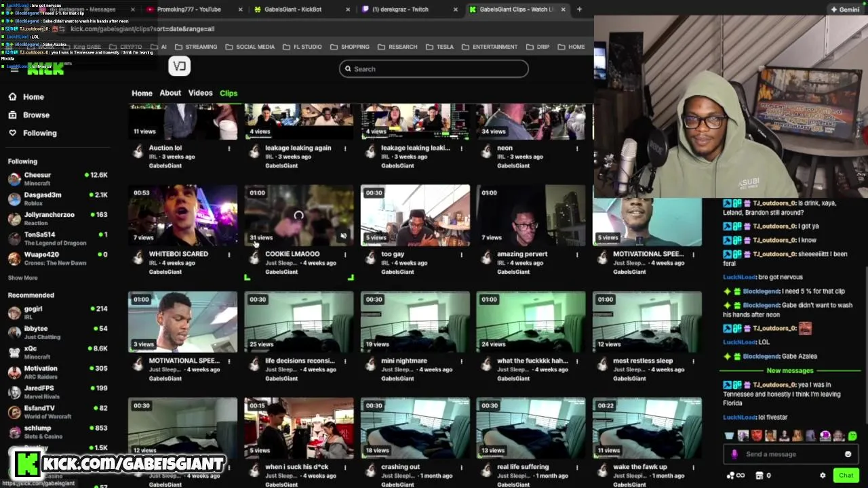Play the 'what the fuckkkk hah...' clip thumbnail

(x=531, y=322)
